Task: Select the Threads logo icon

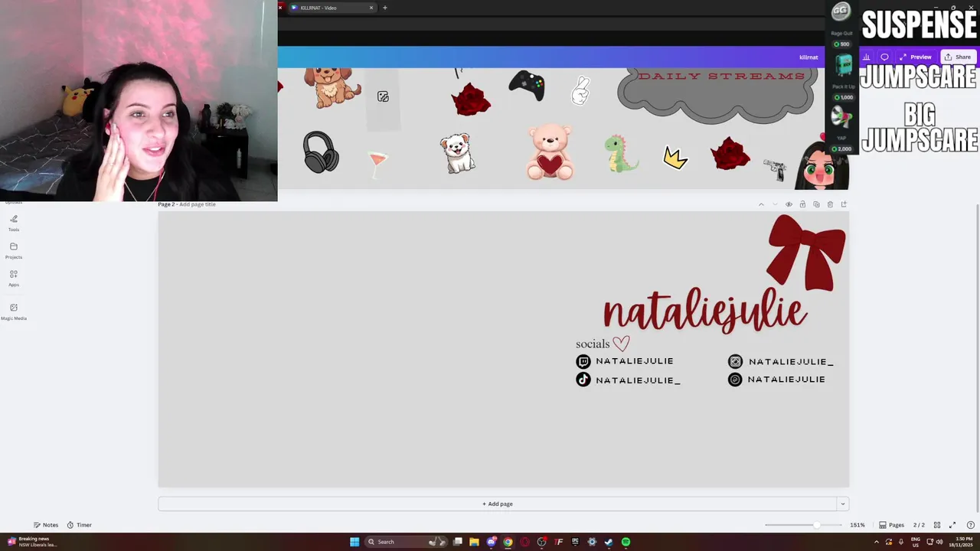Action: tap(735, 380)
